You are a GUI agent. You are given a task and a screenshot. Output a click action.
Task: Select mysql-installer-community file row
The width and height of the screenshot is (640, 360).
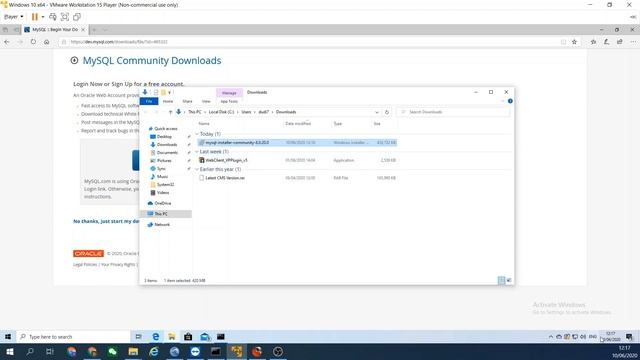(297, 142)
